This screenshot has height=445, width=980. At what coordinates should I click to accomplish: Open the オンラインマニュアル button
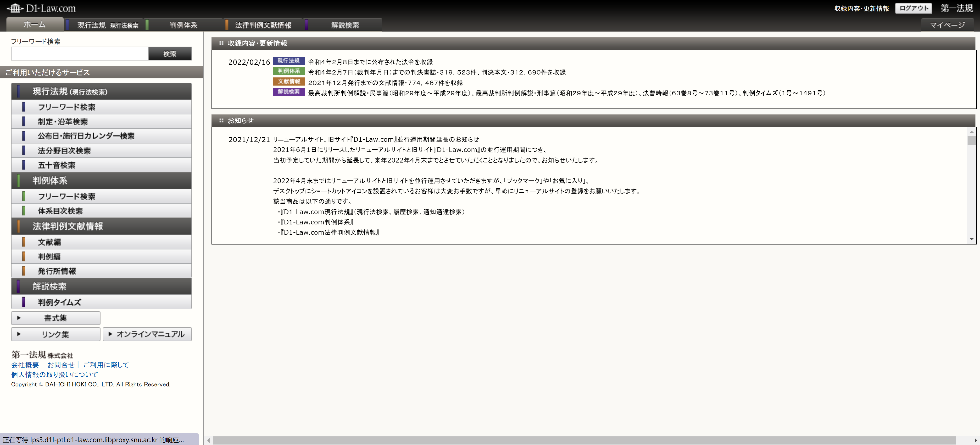pos(147,334)
